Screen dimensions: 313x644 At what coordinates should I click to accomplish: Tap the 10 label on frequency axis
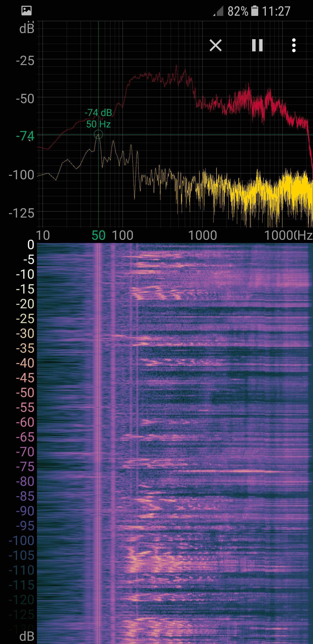[x=43, y=235]
